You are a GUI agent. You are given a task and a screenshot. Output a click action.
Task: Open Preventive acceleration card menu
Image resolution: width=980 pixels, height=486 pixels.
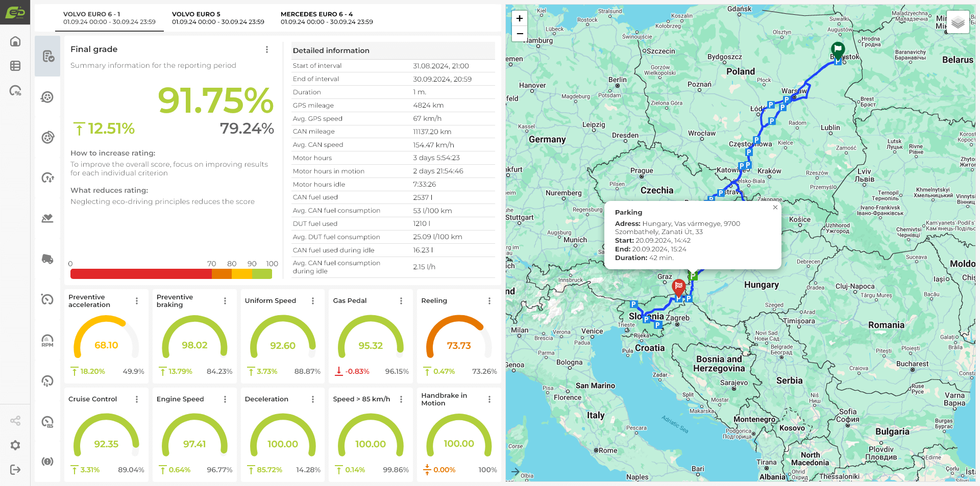[x=137, y=301]
